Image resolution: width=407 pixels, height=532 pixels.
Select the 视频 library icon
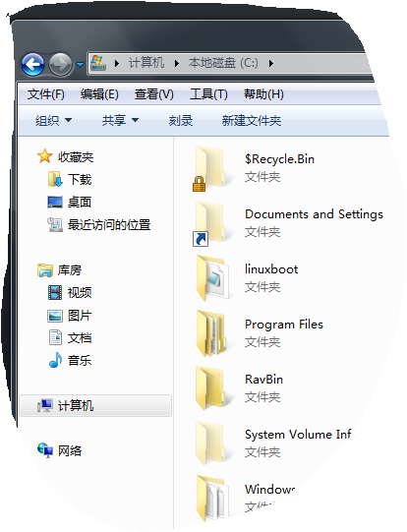[x=55, y=292]
